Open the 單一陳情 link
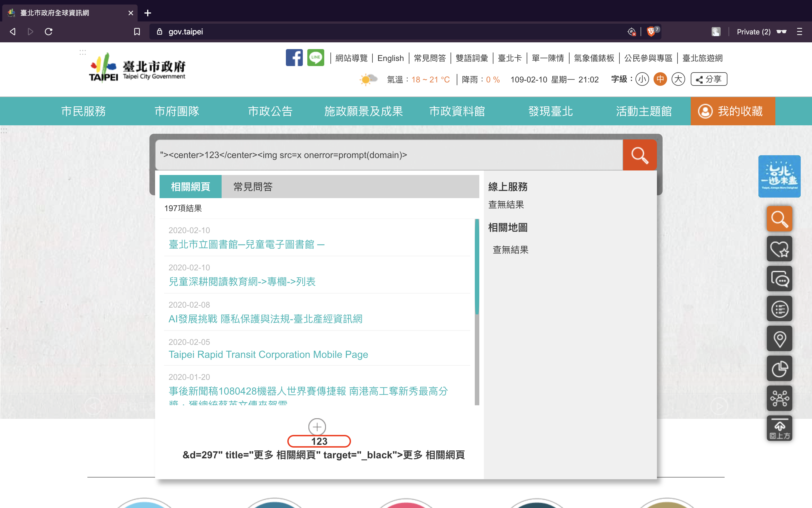Screen dimensions: 812x508 [548, 58]
